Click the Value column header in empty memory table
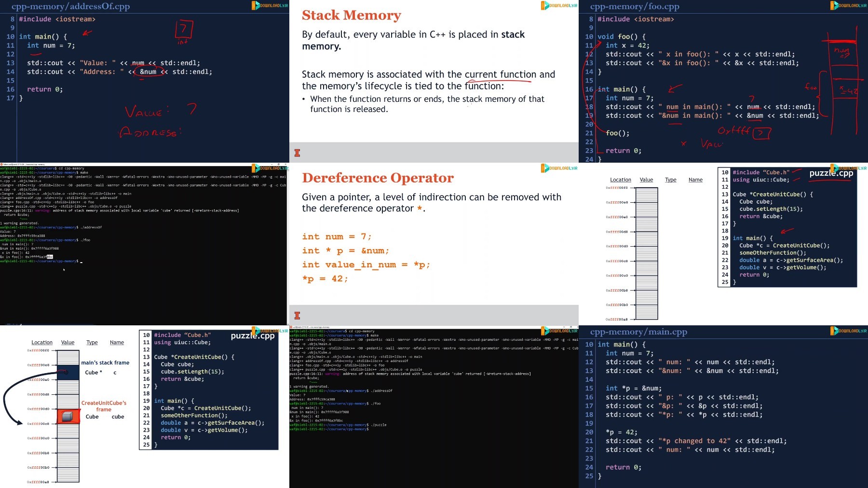868x488 pixels. click(646, 180)
